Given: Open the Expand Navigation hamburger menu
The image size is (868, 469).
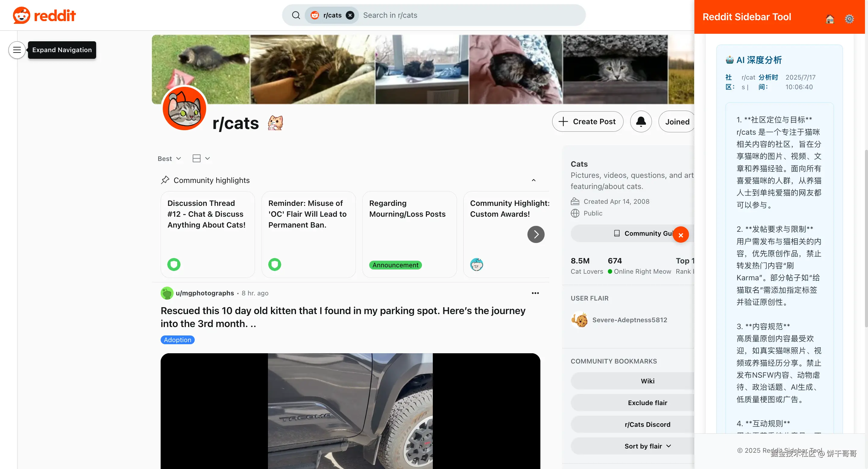Looking at the screenshot, I should [17, 50].
